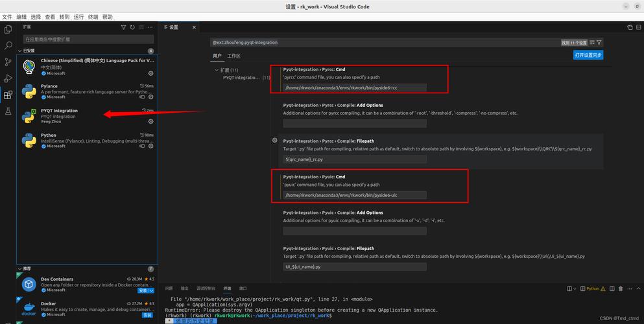Switch to 输出 panel tab

coord(185,289)
